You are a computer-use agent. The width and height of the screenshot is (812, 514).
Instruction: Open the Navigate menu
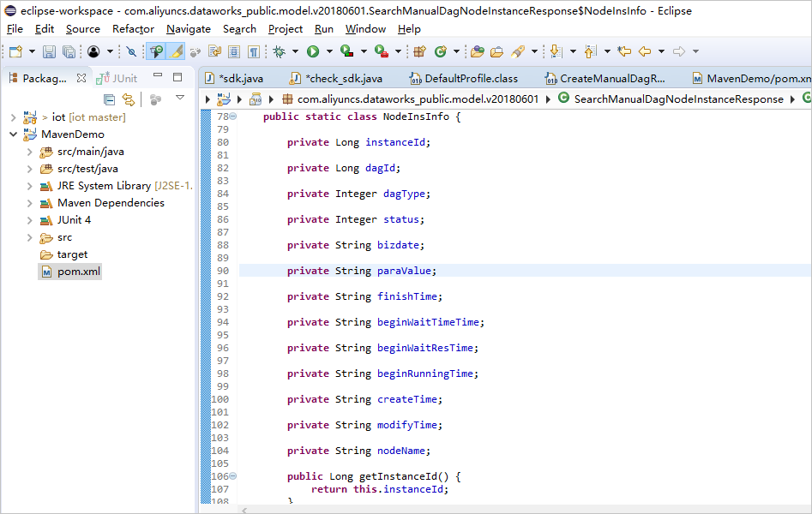point(189,29)
